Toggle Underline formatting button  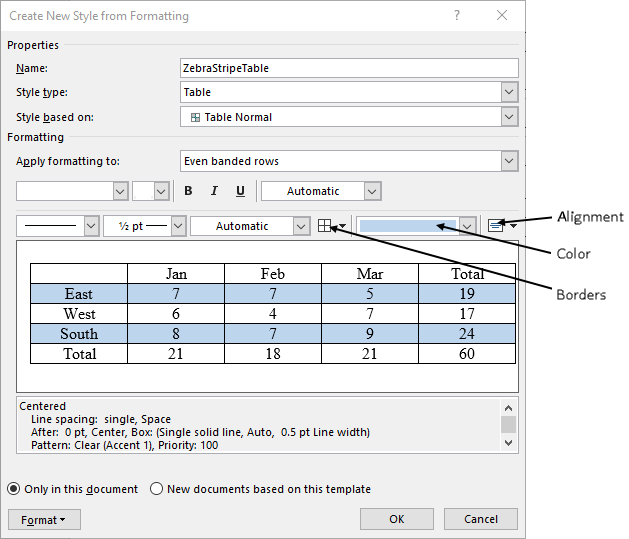pos(240,191)
